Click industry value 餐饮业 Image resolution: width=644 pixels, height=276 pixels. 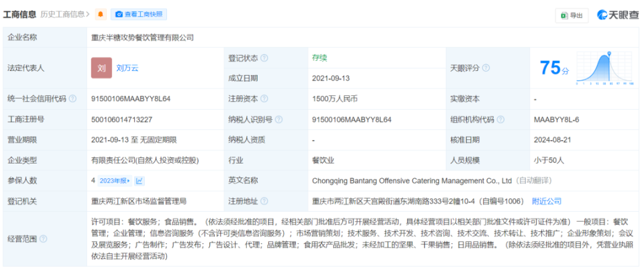pyautogui.click(x=323, y=160)
